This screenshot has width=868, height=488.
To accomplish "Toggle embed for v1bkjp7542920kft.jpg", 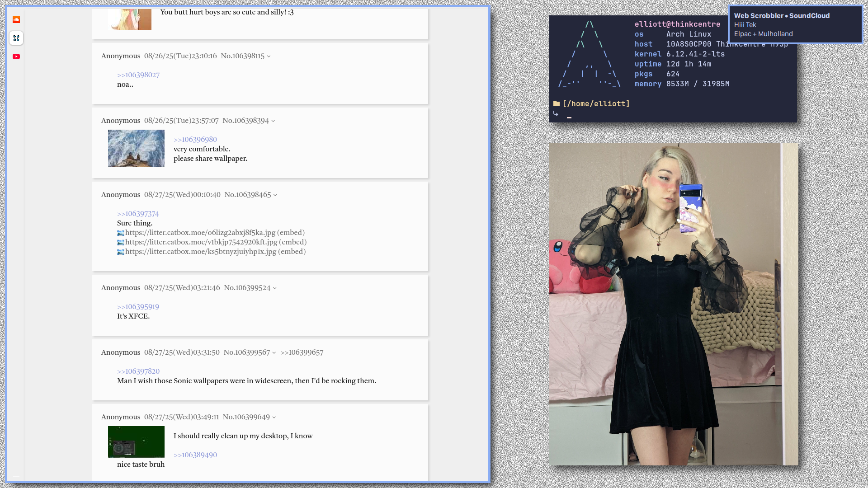I will coord(292,242).
